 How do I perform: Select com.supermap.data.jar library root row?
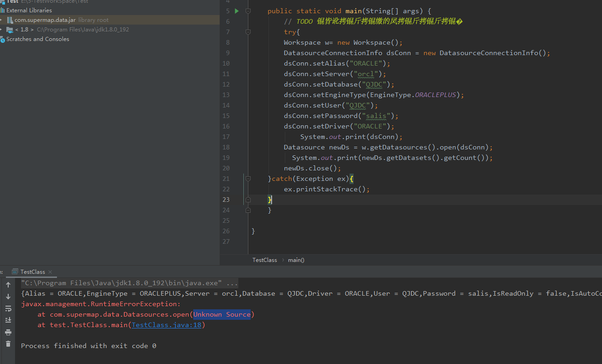tap(110, 20)
